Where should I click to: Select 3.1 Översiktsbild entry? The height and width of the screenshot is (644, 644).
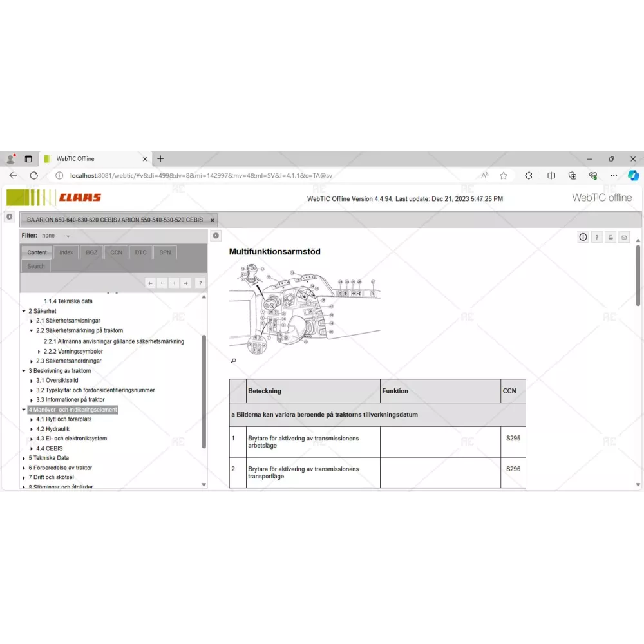click(x=57, y=381)
